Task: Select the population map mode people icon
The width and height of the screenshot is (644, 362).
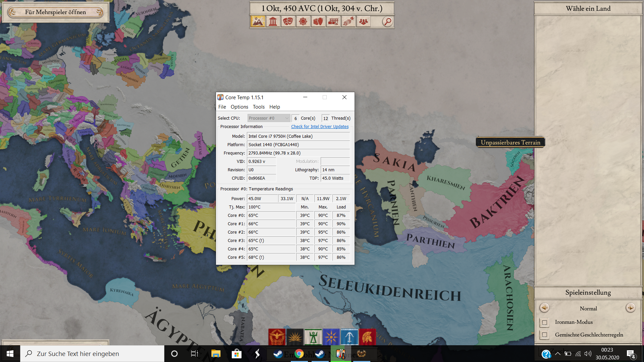Action: (363, 22)
